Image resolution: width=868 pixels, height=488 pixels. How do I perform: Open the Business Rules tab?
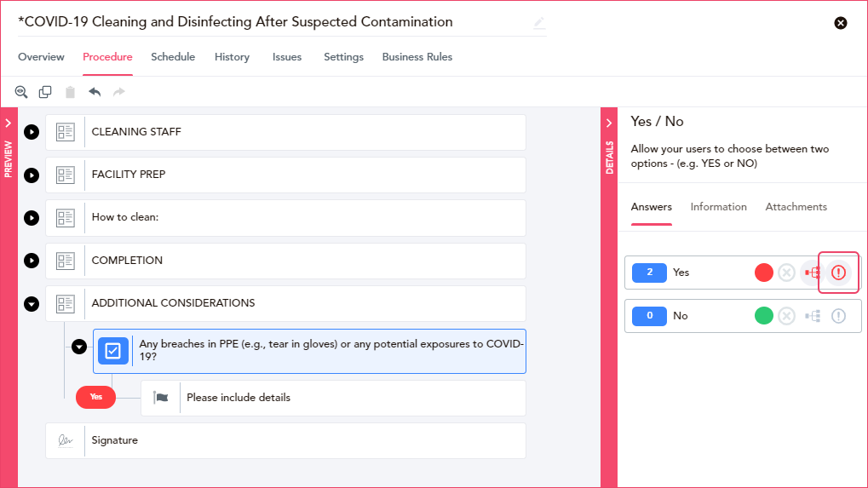(417, 57)
